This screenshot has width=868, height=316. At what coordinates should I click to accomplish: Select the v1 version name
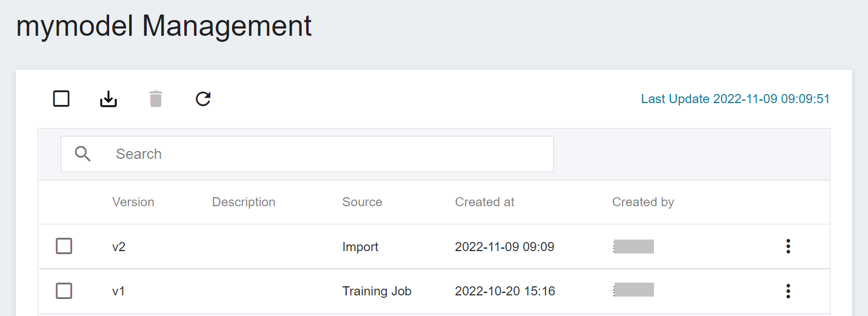point(119,292)
